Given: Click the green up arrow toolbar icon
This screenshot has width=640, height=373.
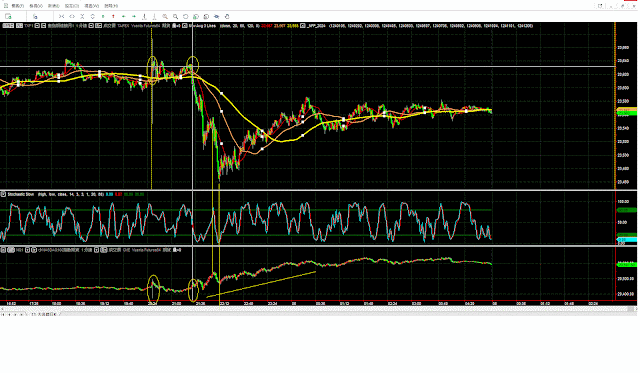Looking at the screenshot, I should pos(103,16).
